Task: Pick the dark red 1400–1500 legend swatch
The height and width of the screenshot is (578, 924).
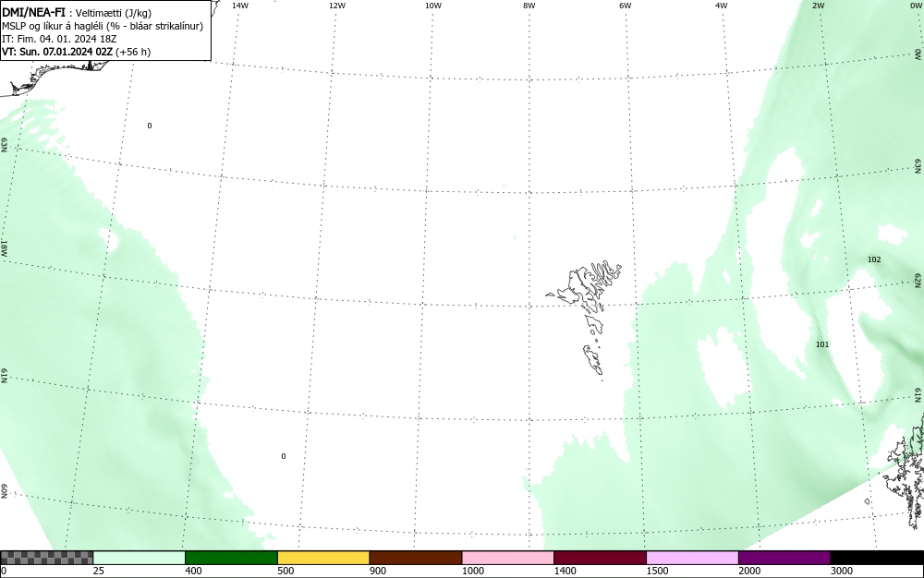Action: [600, 558]
